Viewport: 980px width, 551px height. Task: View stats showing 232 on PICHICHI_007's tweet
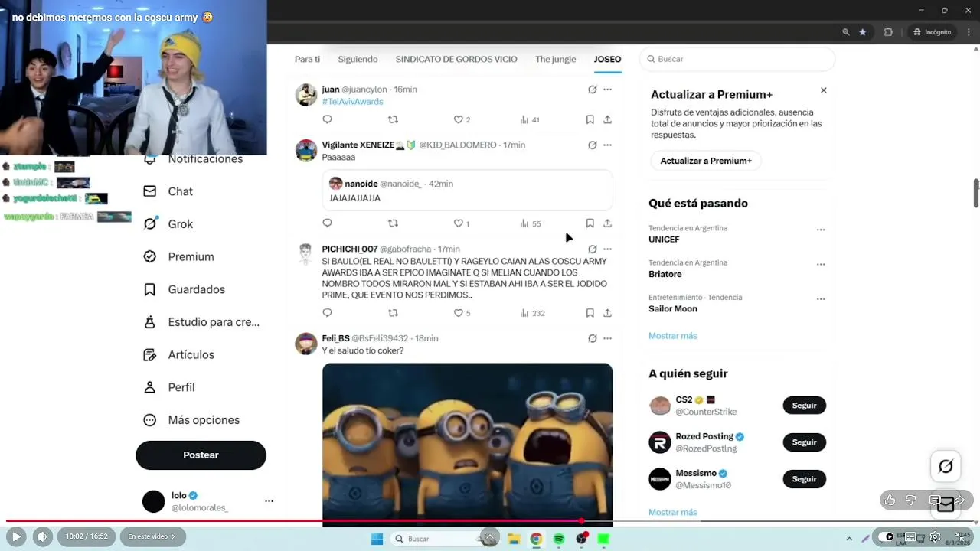(x=532, y=313)
